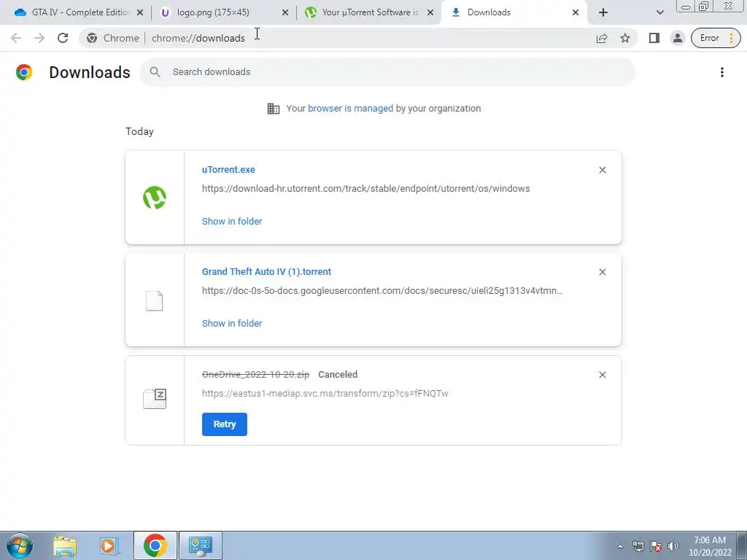
Task: Click the blank torrent file icon
Action: point(155,300)
